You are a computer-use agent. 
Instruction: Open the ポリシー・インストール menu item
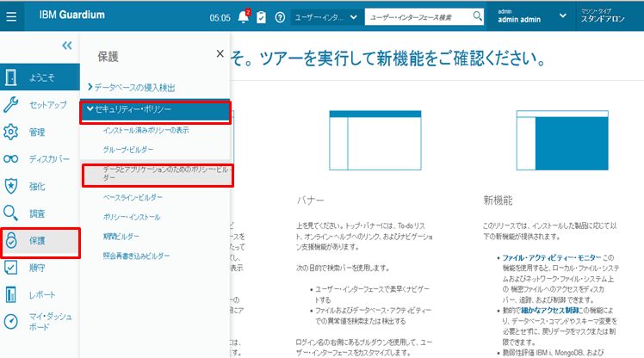[x=132, y=217]
